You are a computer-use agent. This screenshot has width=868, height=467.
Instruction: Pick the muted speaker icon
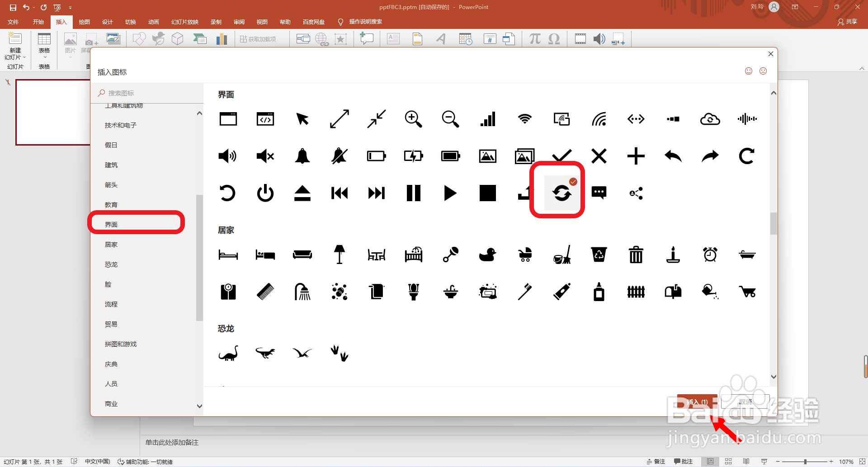point(265,156)
